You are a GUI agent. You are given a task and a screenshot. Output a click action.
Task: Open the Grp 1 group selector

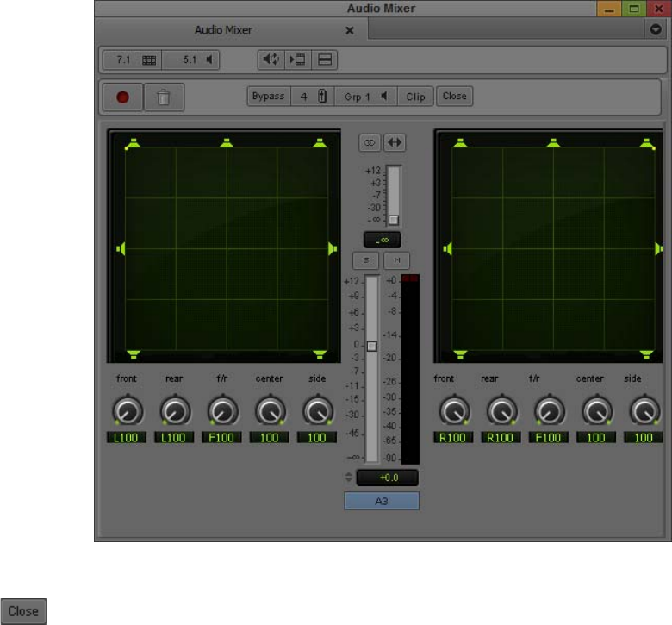click(365, 97)
